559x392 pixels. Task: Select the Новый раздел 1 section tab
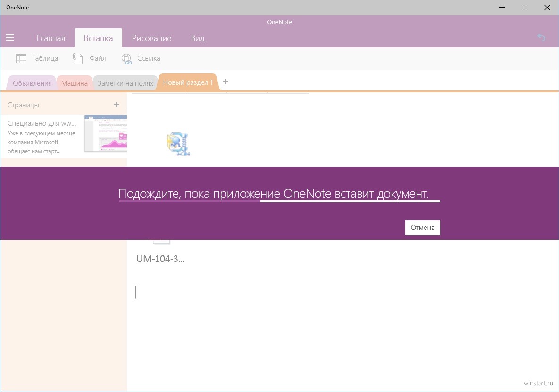point(188,82)
